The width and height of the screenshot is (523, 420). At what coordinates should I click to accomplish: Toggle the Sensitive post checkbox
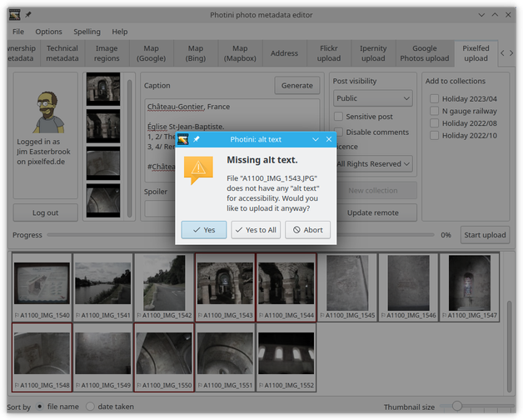coord(339,116)
